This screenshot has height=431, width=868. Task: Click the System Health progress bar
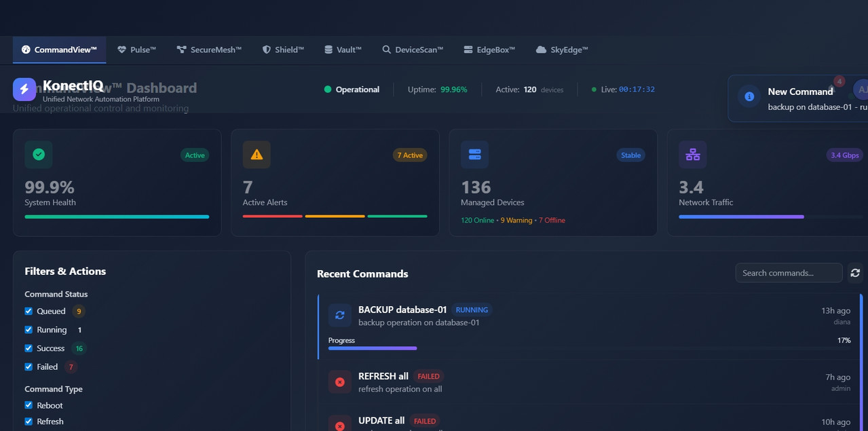117,217
